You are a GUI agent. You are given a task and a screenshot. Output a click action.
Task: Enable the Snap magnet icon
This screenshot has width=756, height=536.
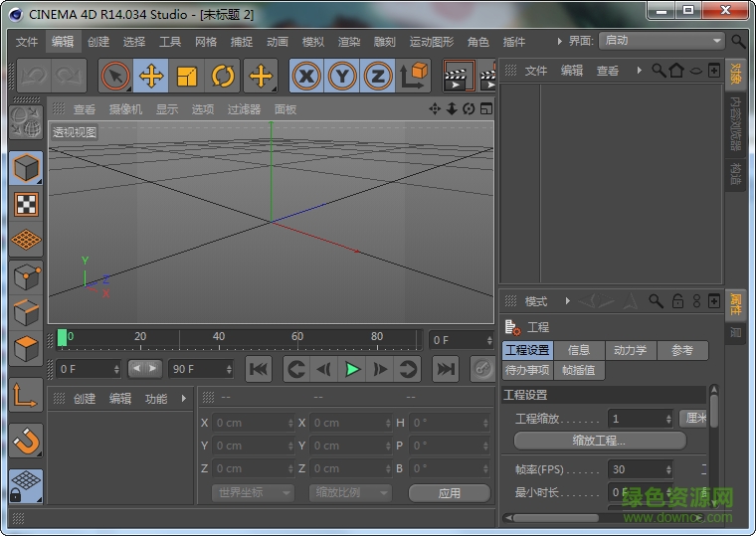[x=26, y=439]
